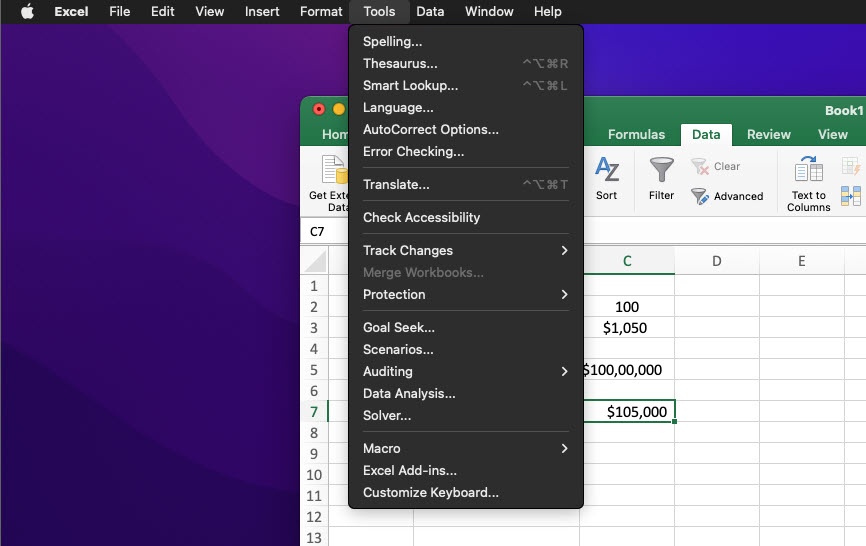Screen dimensions: 866x546
Task: Select Thesaurus... menu item
Action: [466, 63]
